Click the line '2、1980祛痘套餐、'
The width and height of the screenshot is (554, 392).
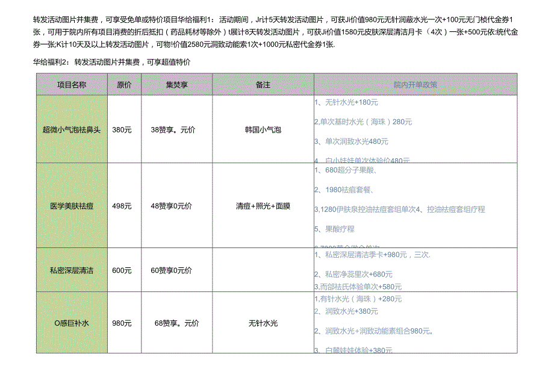(344, 190)
